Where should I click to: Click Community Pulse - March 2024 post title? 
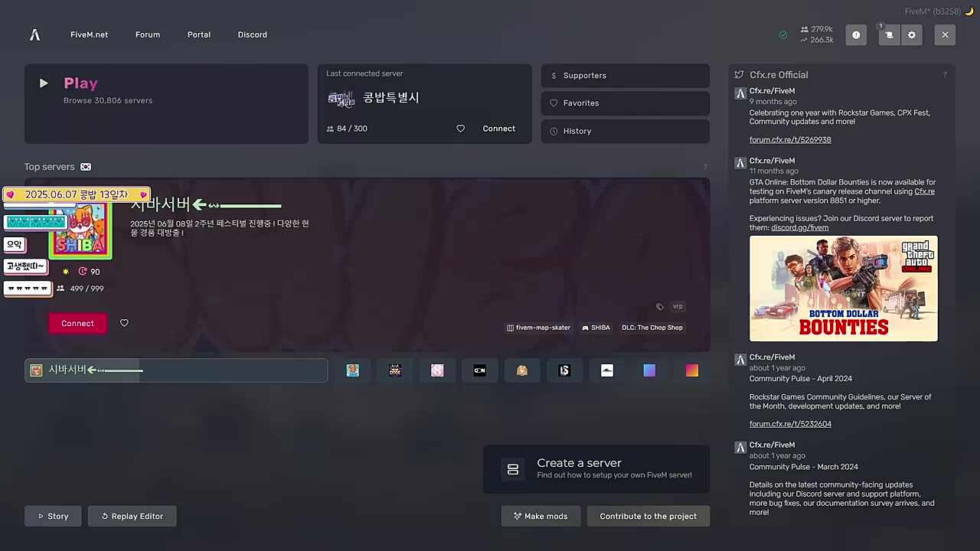click(803, 467)
